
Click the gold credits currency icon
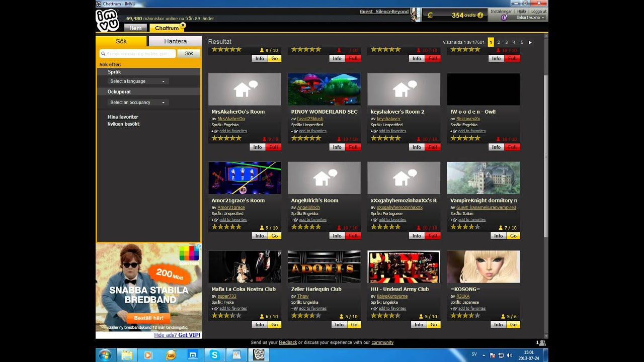430,15
